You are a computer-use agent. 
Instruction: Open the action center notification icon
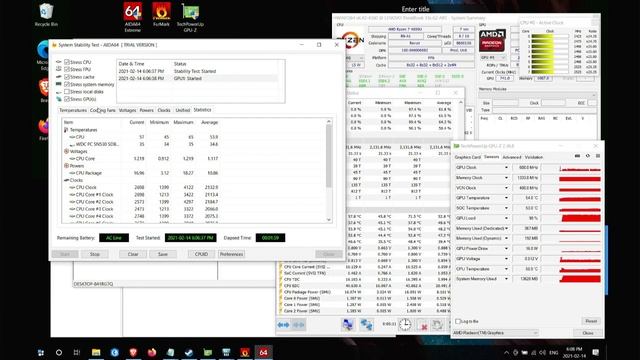tap(596, 352)
